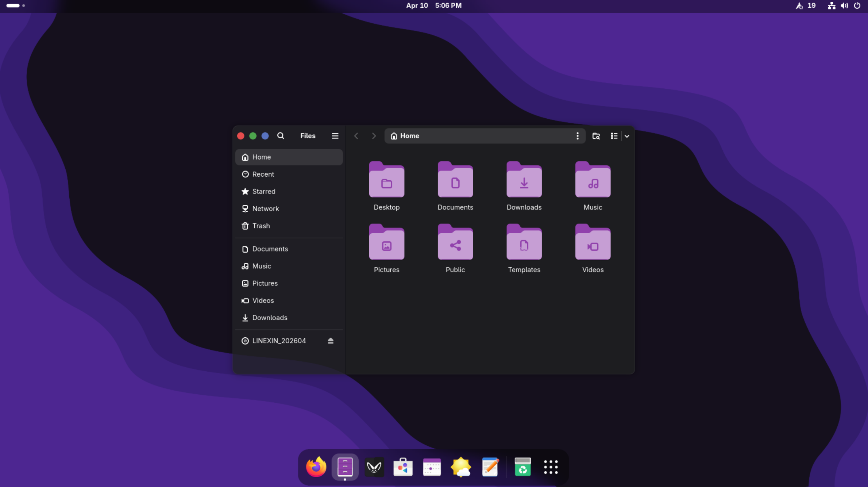Image resolution: width=868 pixels, height=487 pixels.
Task: Switch to list view with view toggle
Action: (x=614, y=136)
